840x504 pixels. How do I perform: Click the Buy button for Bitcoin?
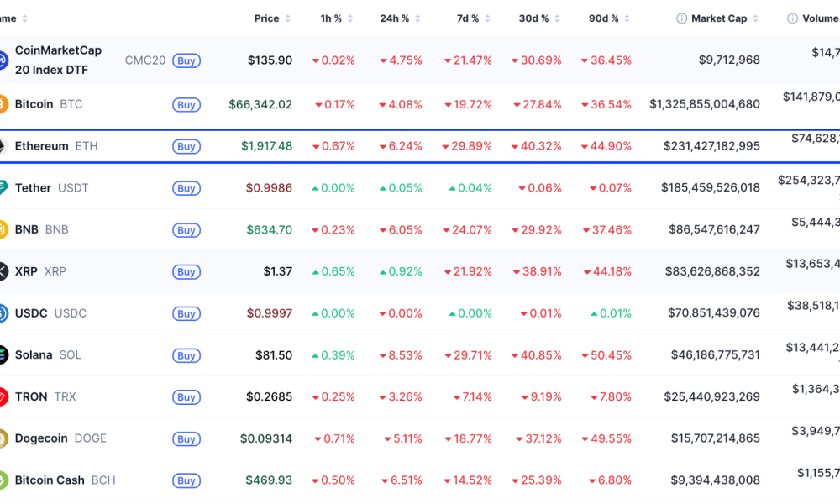186,103
